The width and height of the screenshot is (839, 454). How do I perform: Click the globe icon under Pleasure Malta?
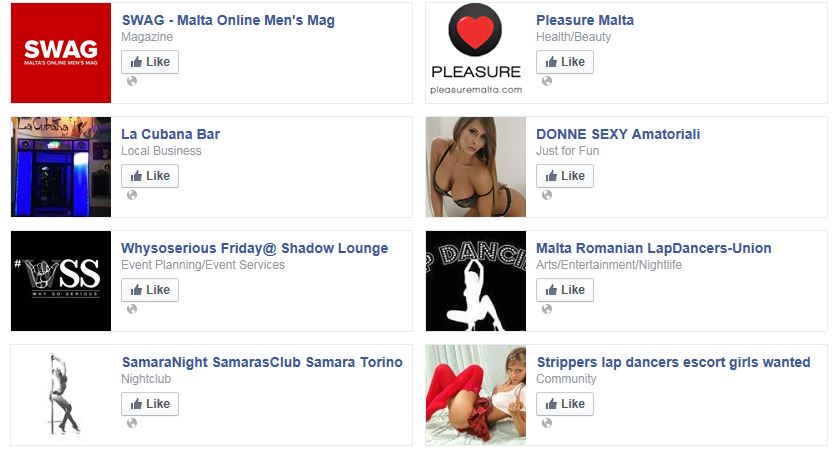click(x=547, y=81)
